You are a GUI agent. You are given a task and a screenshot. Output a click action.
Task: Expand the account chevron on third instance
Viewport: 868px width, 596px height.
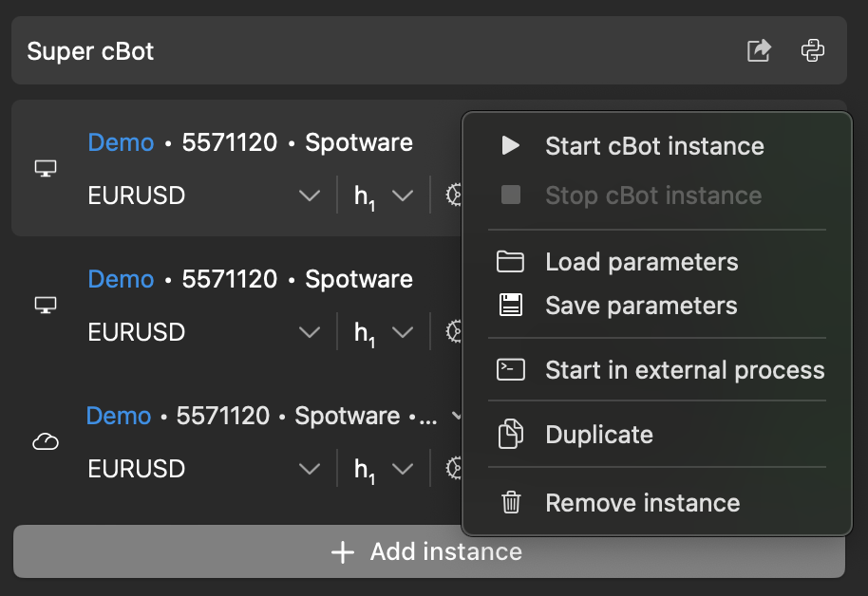pyautogui.click(x=457, y=416)
